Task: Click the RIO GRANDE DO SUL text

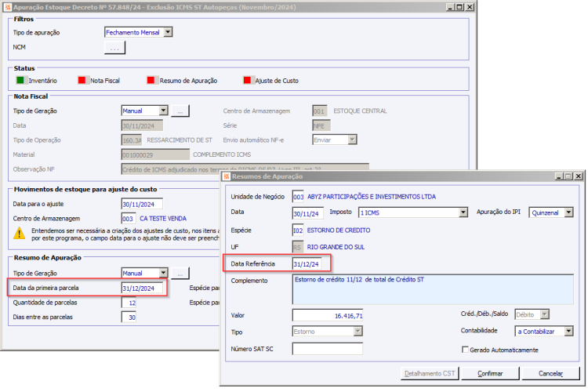Action: tap(336, 247)
